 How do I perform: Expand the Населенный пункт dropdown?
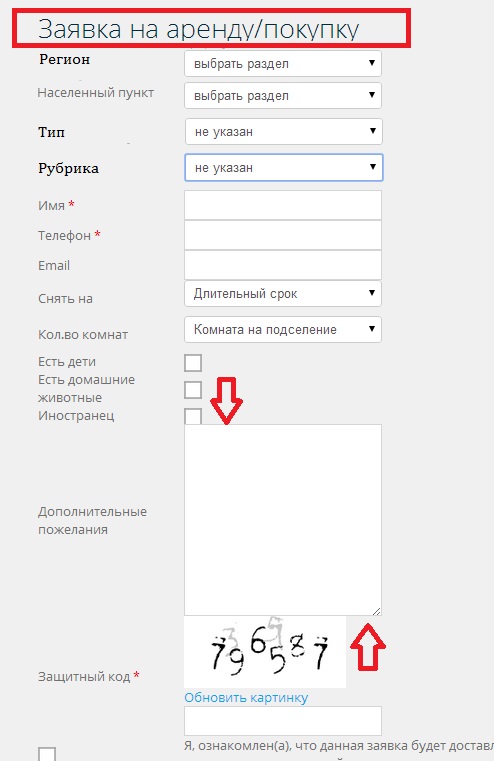pyautogui.click(x=283, y=96)
